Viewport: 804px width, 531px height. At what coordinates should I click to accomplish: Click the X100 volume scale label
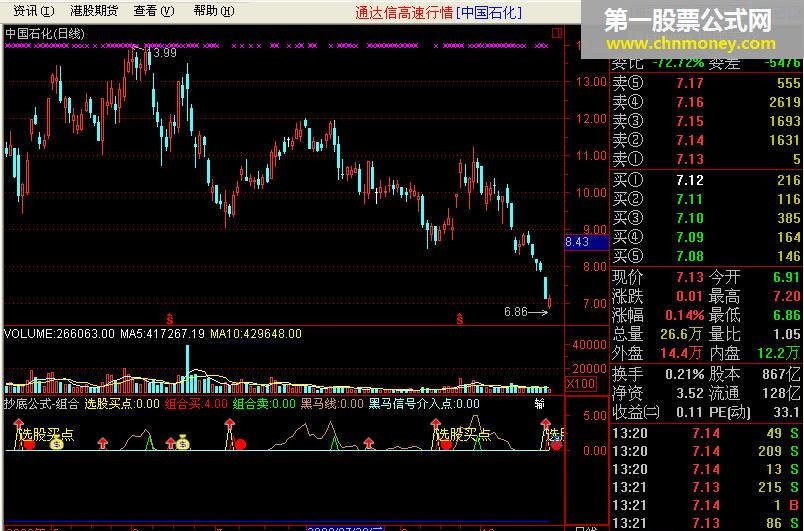coord(580,383)
